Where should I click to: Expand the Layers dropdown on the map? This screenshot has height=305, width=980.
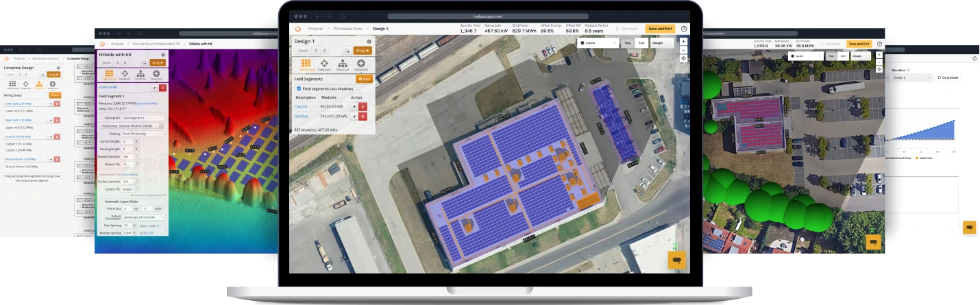click(597, 42)
